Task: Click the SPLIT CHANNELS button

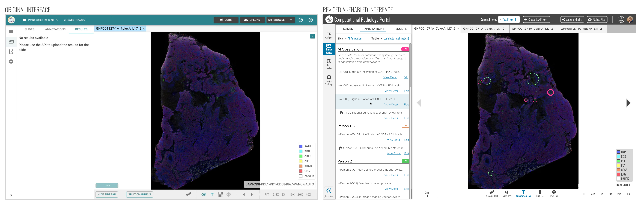Action: click(139, 194)
